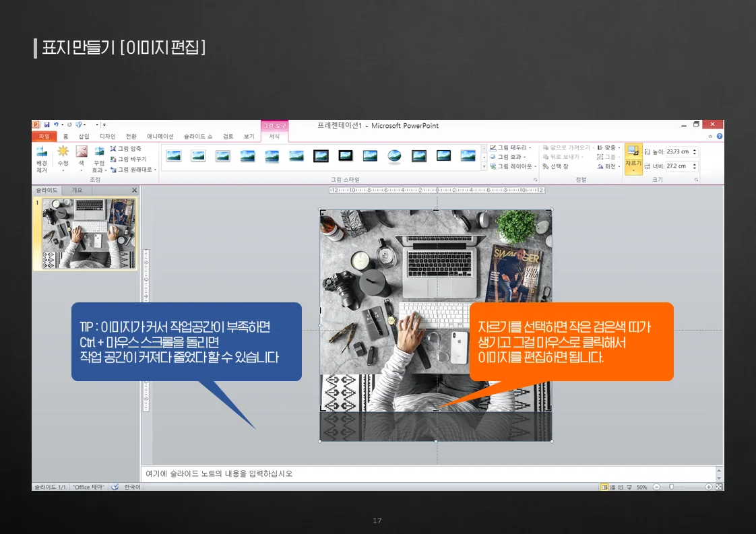Screen dimensions: 756x534
Task: Select the Crop (자르기) tool
Action: (x=633, y=158)
